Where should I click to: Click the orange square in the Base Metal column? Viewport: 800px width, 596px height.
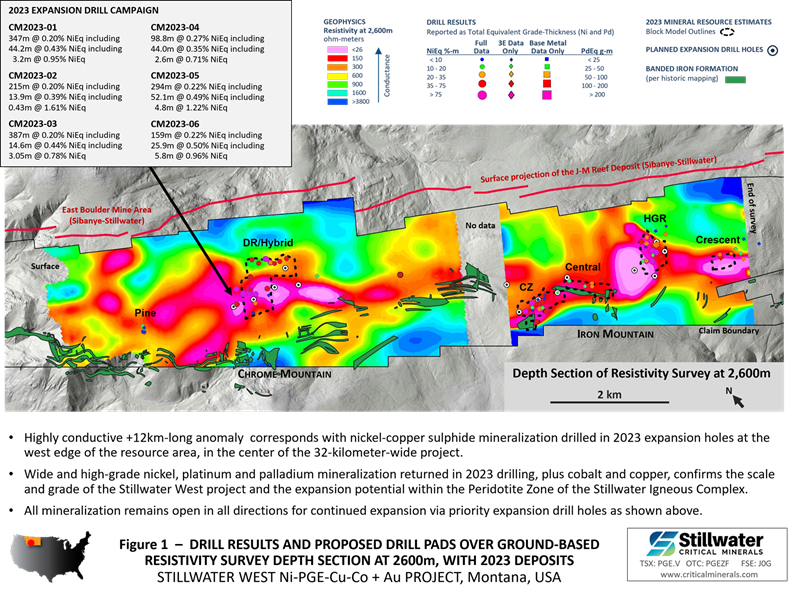547,75
